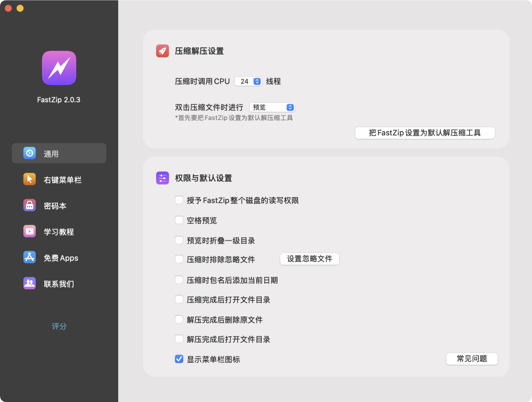532x402 pixels.
Task: Open the 密码本 section
Action: 59,206
